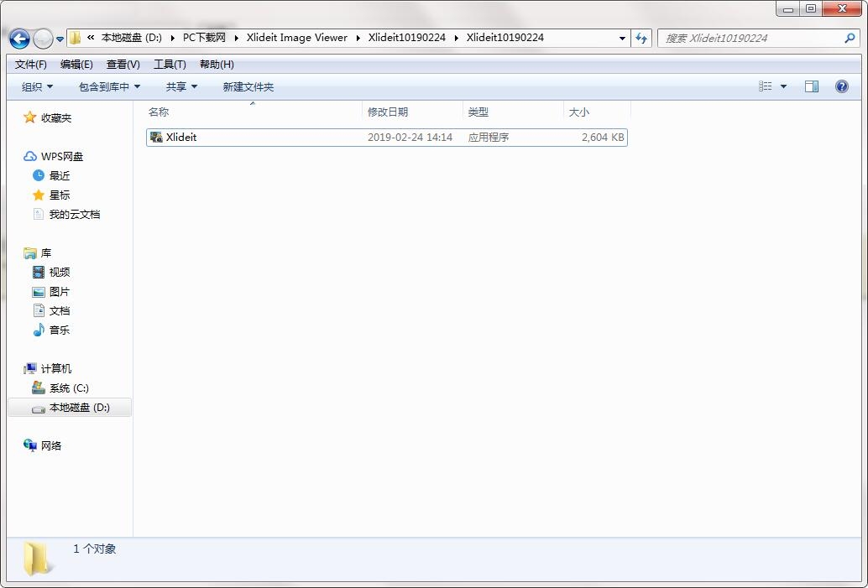Go back with the blue Back arrow
Viewport: 868px width, 588px height.
point(20,39)
